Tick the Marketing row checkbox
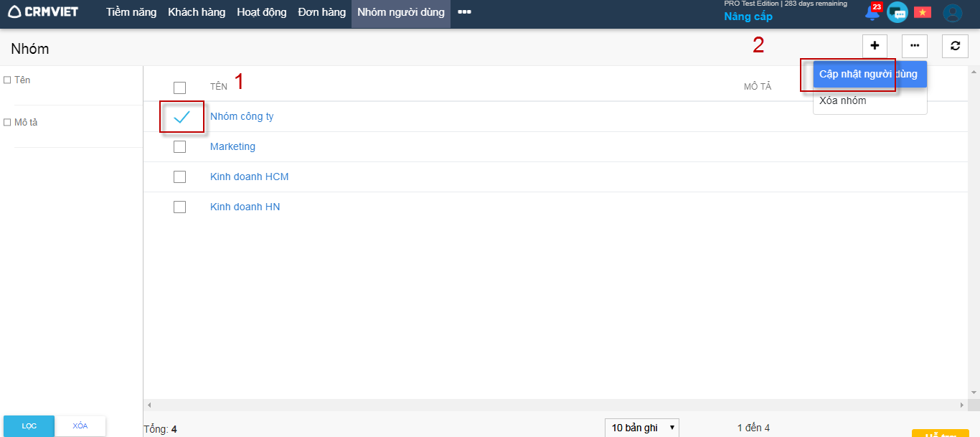Image resolution: width=980 pixels, height=437 pixels. pos(179,147)
